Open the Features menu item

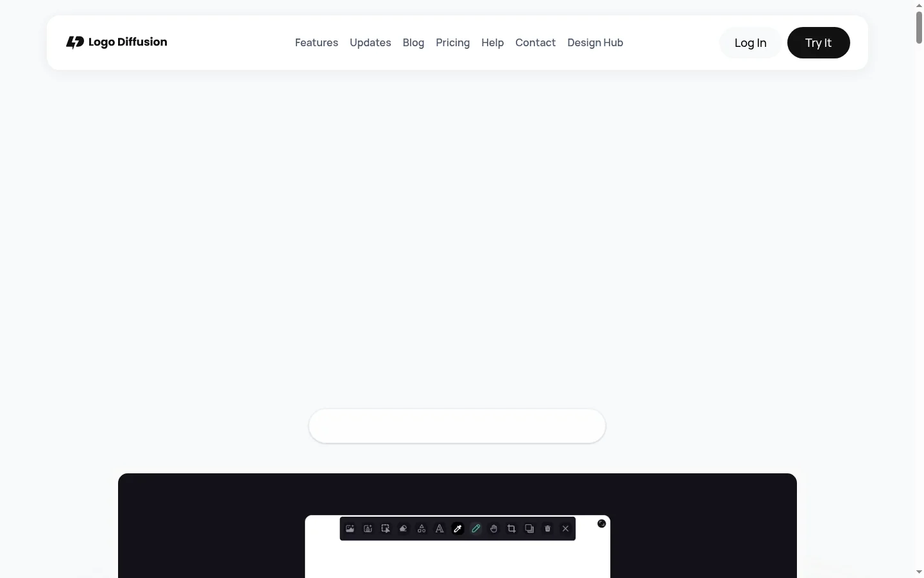(316, 42)
